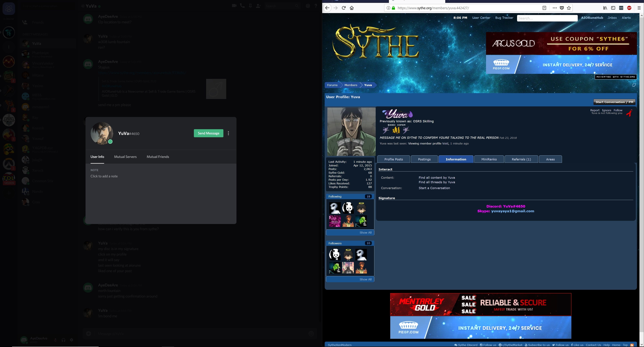Open Discord mentions icon
This screenshot has height=347, width=644.
[x=308, y=6]
